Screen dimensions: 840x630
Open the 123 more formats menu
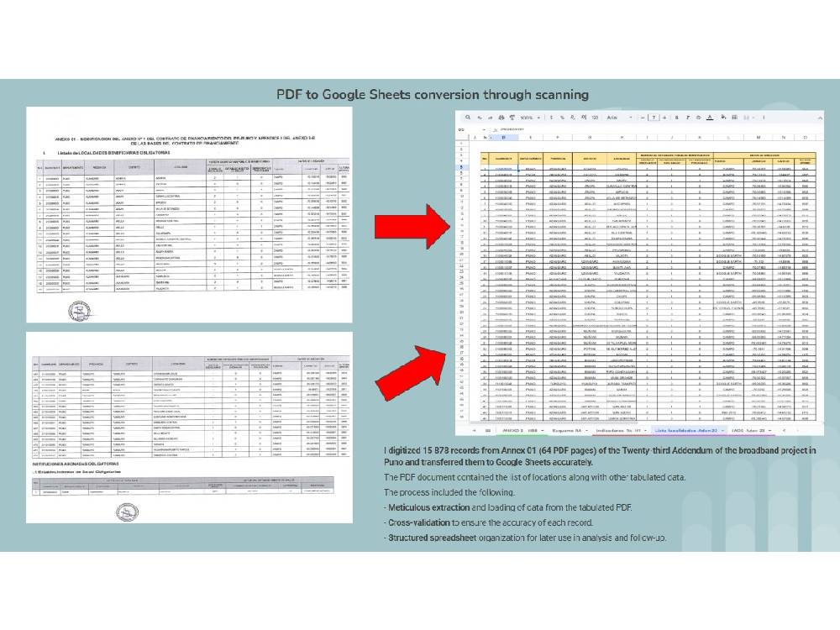coord(595,118)
